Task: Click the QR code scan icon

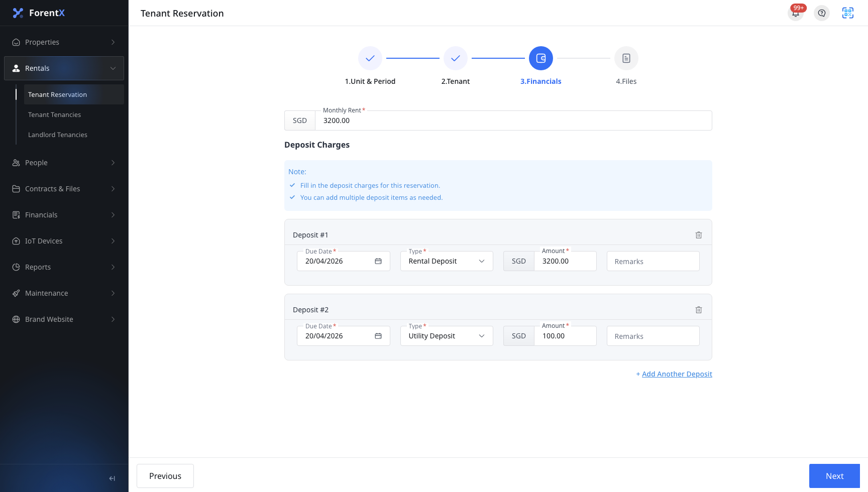Action: tap(848, 13)
